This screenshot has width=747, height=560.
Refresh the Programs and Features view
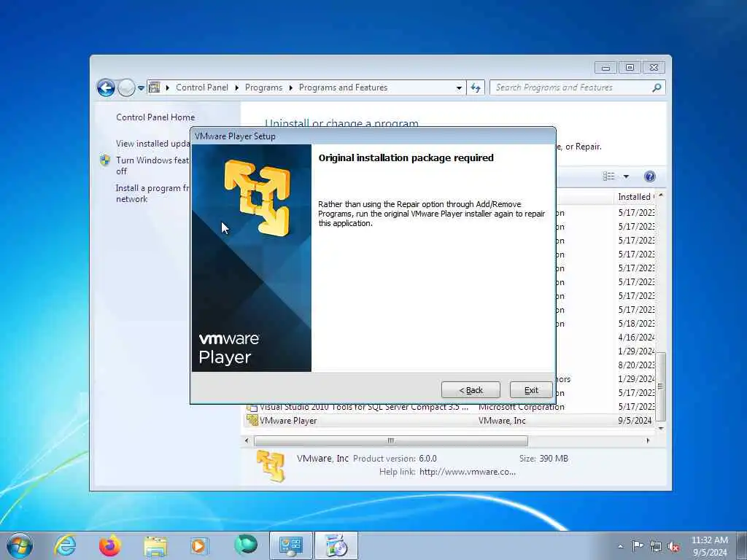476,87
